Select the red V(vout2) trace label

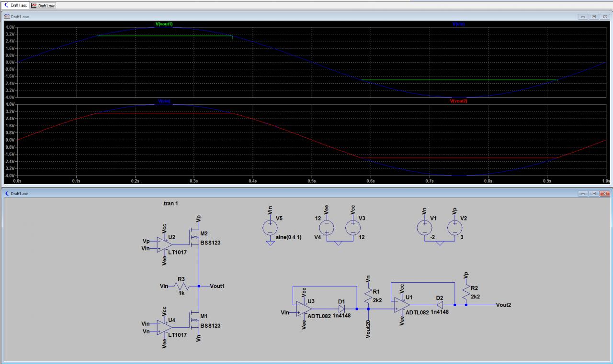click(x=458, y=101)
